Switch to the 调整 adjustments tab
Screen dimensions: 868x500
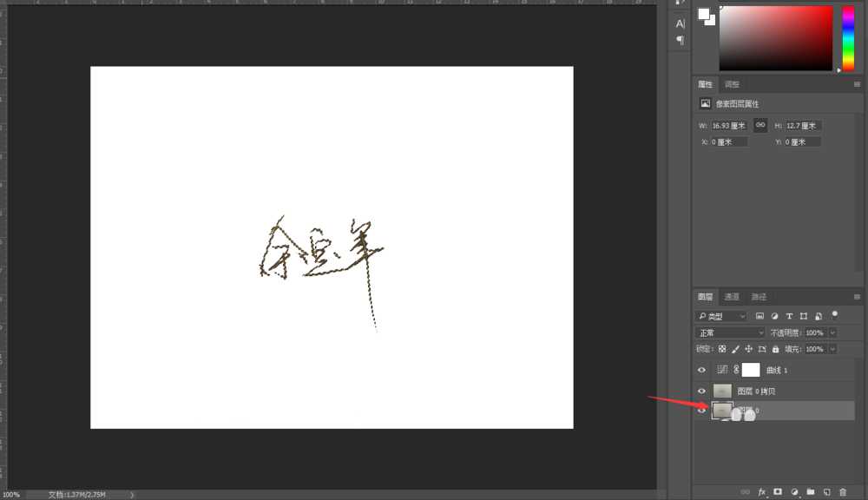732,83
